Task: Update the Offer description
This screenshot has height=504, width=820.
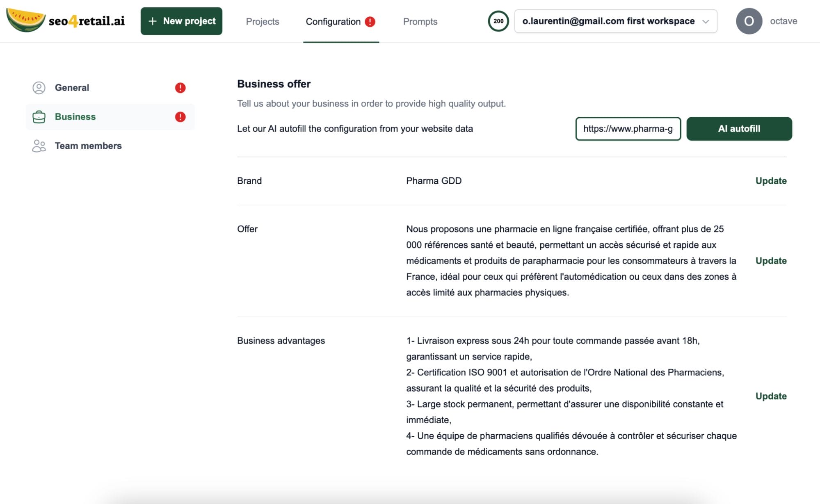Action: 771,261
